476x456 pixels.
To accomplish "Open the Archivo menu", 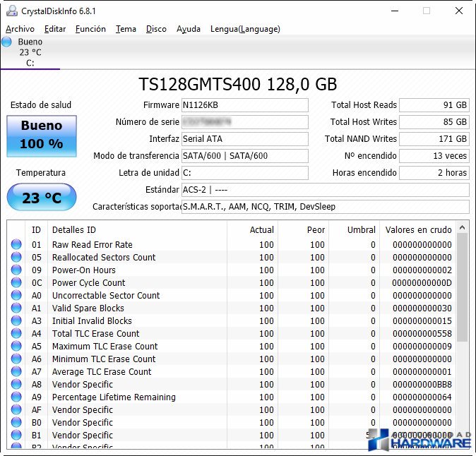I will (20, 29).
